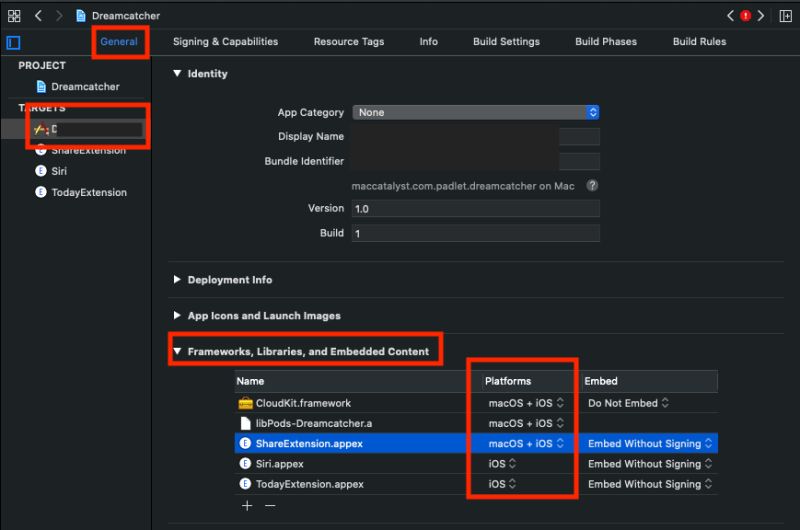Change CloudKit.framework platforms popup

[x=526, y=403]
